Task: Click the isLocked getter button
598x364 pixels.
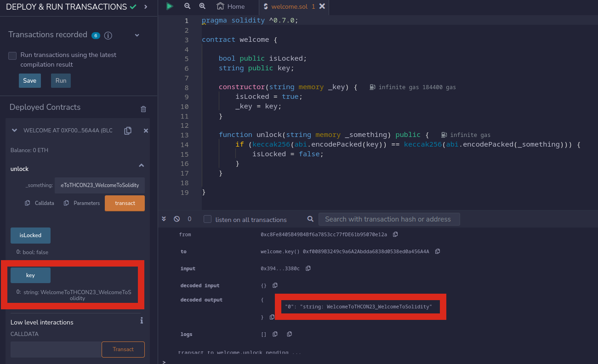Action: click(x=30, y=235)
